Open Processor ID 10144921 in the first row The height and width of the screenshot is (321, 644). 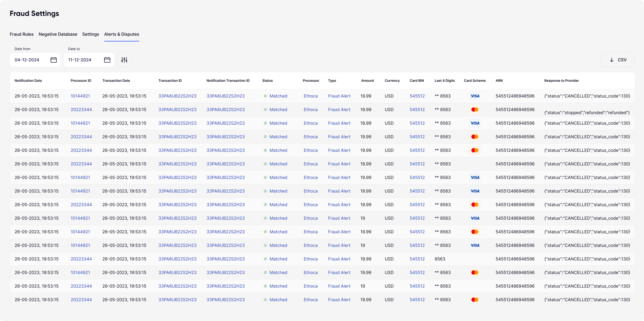tap(80, 96)
